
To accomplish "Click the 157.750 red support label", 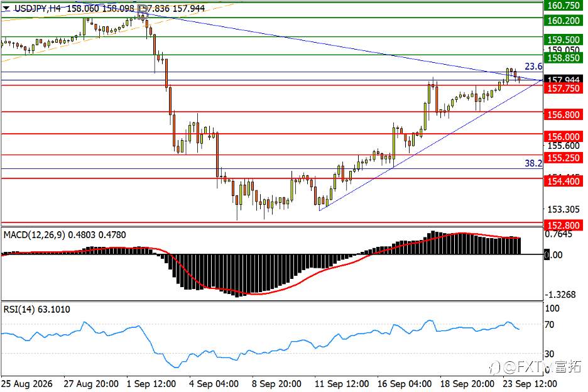I will 563,88.
